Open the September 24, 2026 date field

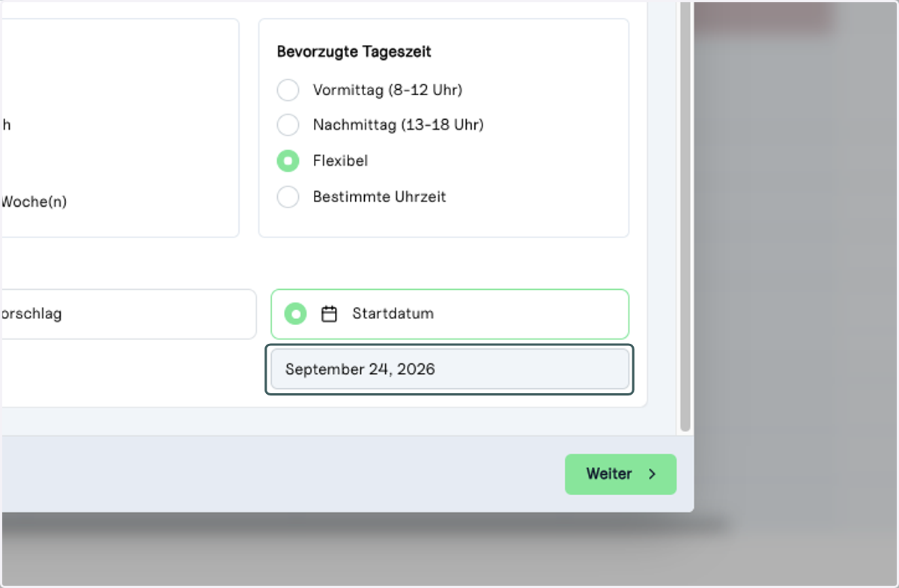[449, 369]
